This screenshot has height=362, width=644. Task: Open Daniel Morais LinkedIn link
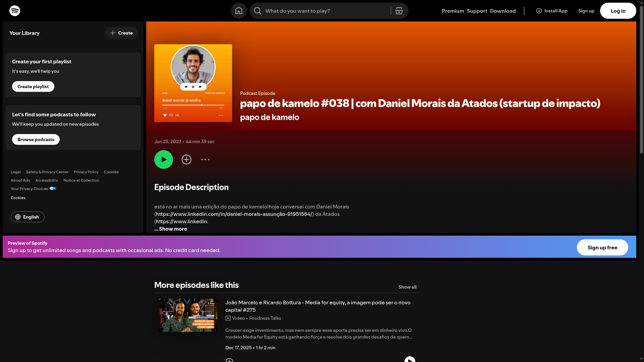coord(234,214)
